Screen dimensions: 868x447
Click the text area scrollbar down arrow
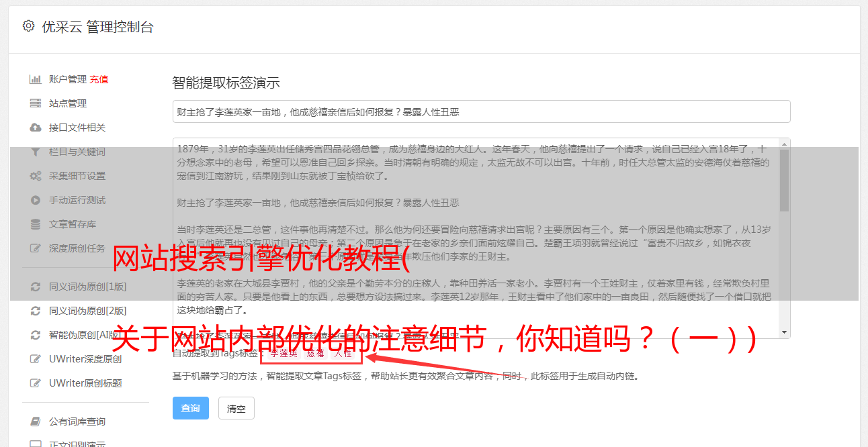[784, 332]
